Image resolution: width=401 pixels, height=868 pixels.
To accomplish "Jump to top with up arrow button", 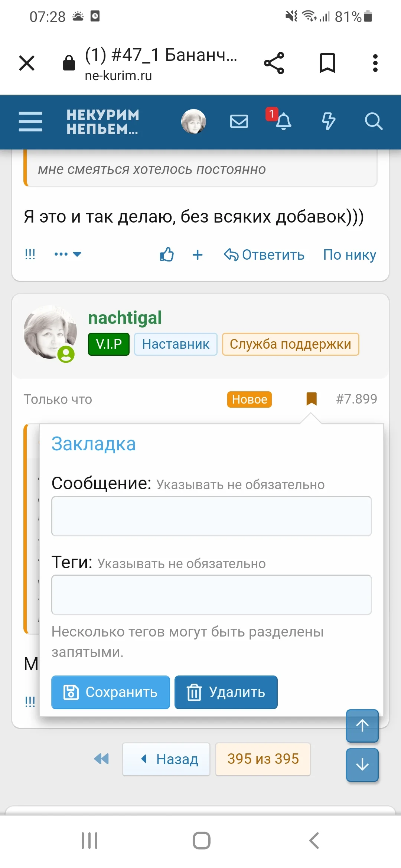I will tap(362, 726).
